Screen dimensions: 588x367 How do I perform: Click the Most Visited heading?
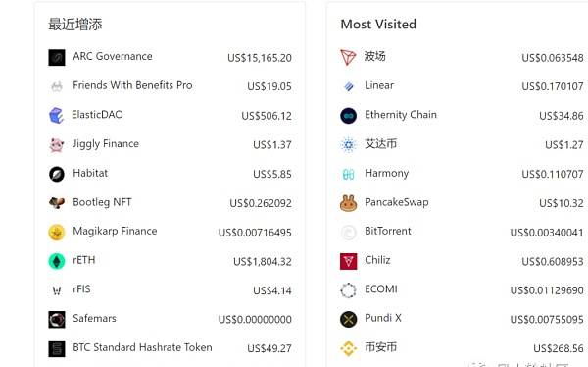pyautogui.click(x=378, y=24)
